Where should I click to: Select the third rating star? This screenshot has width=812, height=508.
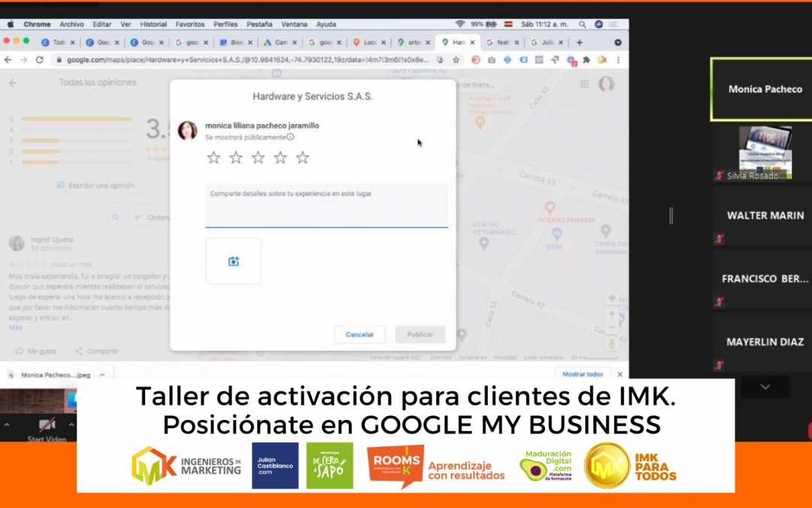(258, 157)
